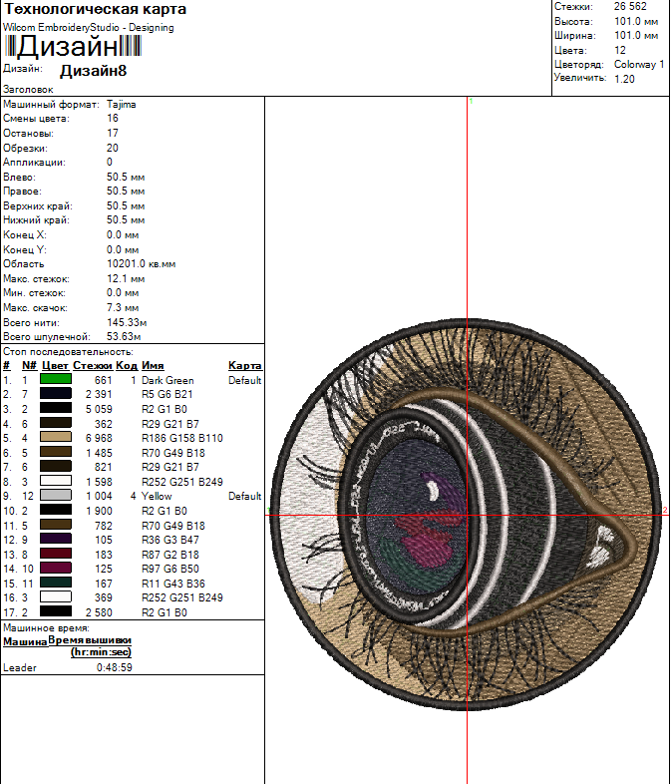
Task: Click the stitch count '5 059'
Action: tap(99, 409)
